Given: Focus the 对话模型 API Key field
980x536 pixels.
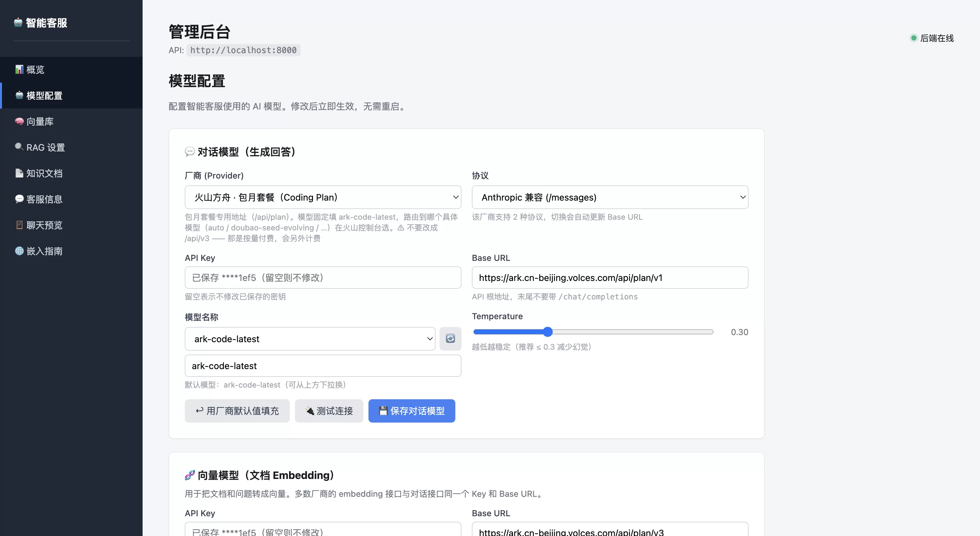Looking at the screenshot, I should tap(323, 278).
